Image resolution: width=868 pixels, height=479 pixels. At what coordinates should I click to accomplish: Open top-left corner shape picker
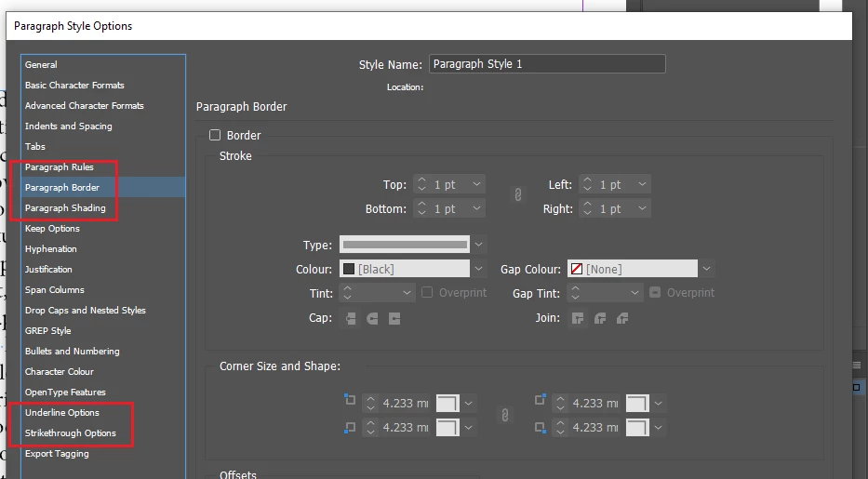tap(455, 404)
